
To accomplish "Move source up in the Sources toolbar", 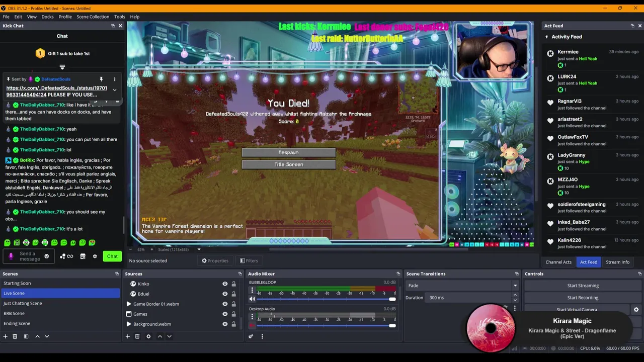I will pyautogui.click(x=160, y=336).
